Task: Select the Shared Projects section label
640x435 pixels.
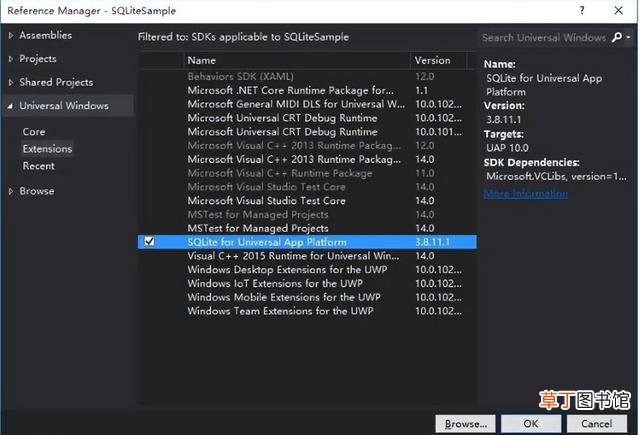Action: tap(56, 82)
